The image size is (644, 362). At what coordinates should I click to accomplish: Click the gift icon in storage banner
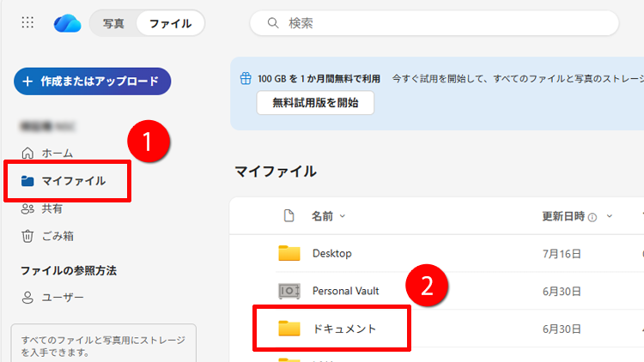coord(245,79)
